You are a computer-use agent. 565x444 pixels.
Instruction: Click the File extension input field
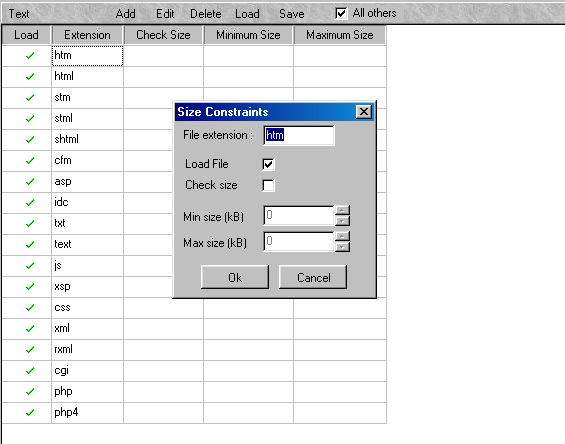(299, 135)
